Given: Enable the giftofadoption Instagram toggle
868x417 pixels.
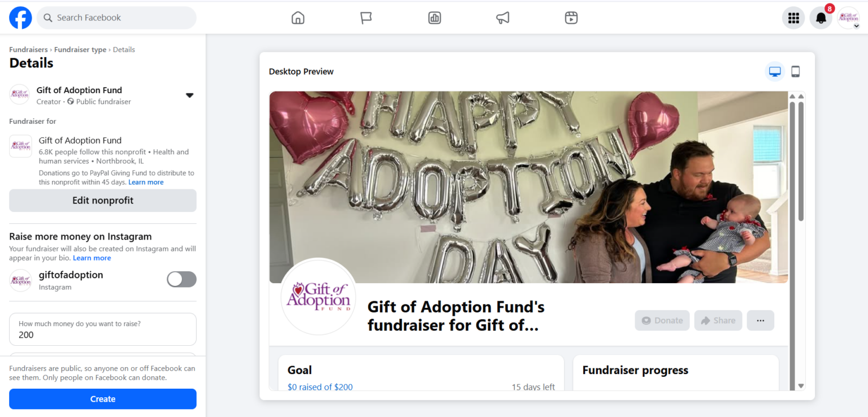Looking at the screenshot, I should [181, 279].
